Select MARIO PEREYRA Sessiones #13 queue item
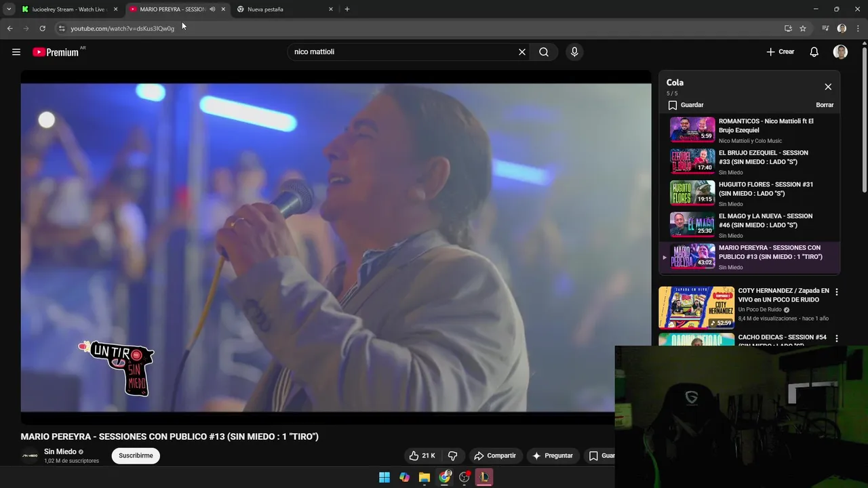This screenshot has height=488, width=868. [749, 257]
